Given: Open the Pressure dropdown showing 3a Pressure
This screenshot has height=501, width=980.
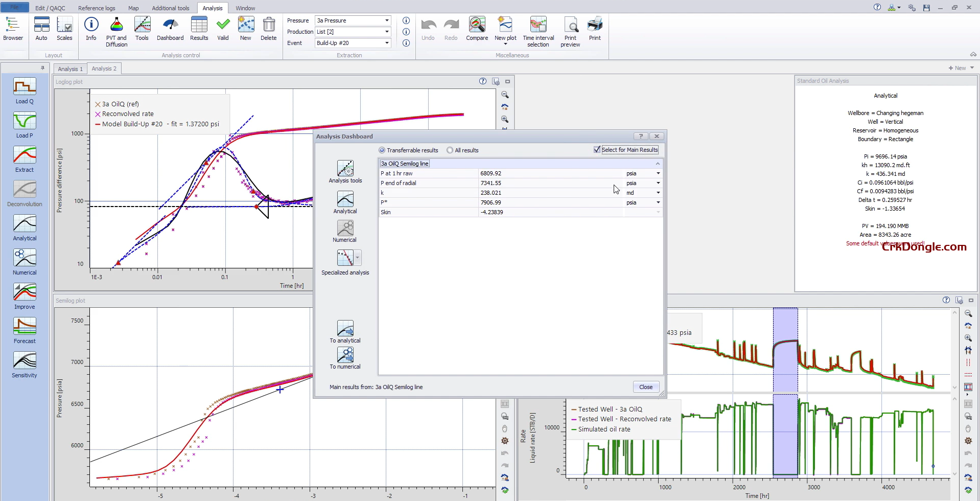Looking at the screenshot, I should [x=387, y=20].
